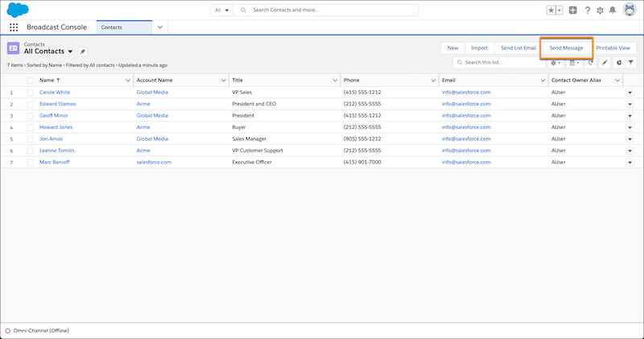Open the Filters funnel icon
The height and width of the screenshot is (339, 644).
630,63
